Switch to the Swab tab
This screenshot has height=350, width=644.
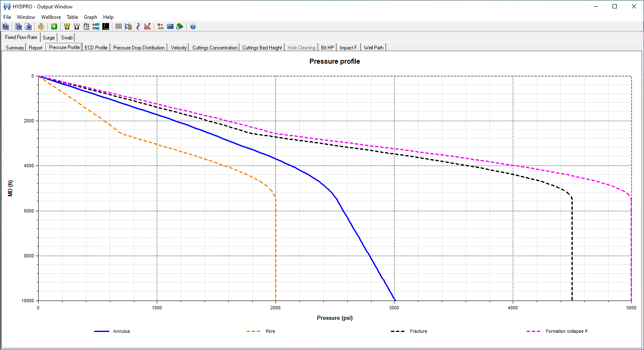(x=66, y=37)
